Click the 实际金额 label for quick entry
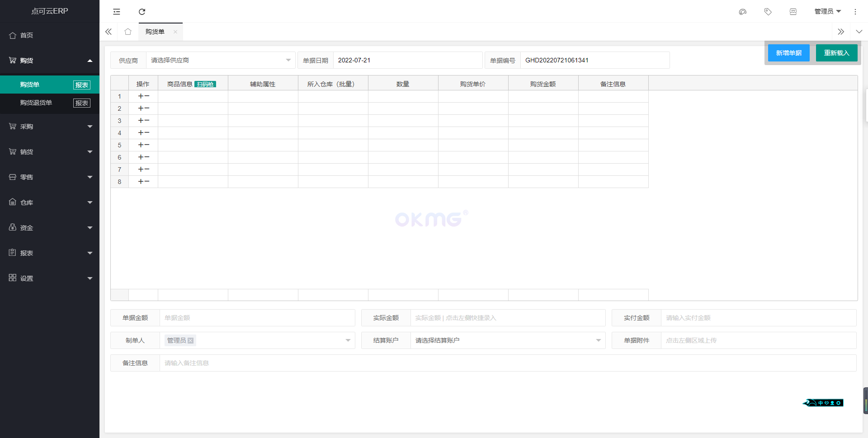868x438 pixels. pyautogui.click(x=386, y=318)
